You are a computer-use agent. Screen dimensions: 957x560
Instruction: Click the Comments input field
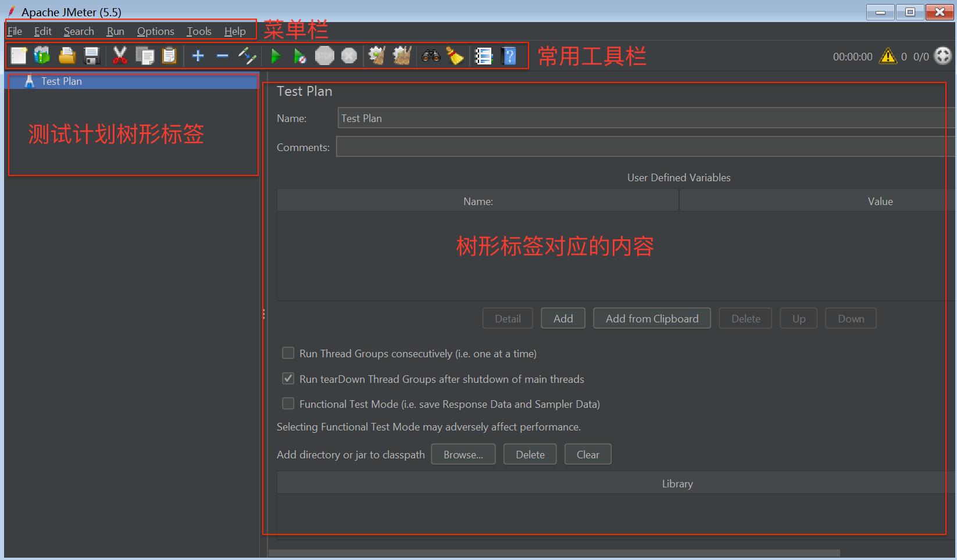645,146
